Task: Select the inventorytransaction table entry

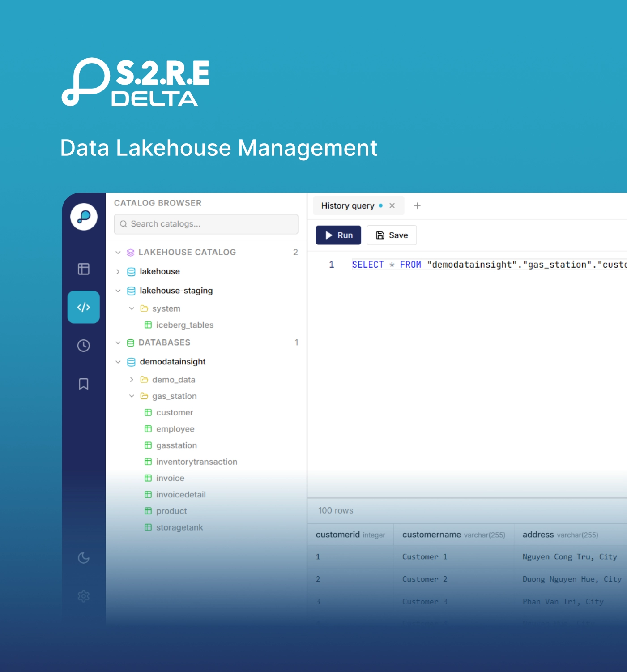Action: coord(197,462)
